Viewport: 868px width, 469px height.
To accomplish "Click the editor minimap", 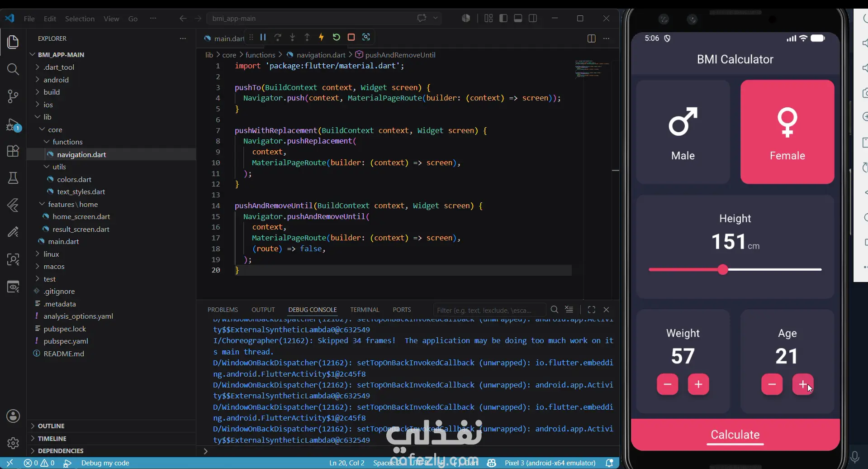I will 592,70.
